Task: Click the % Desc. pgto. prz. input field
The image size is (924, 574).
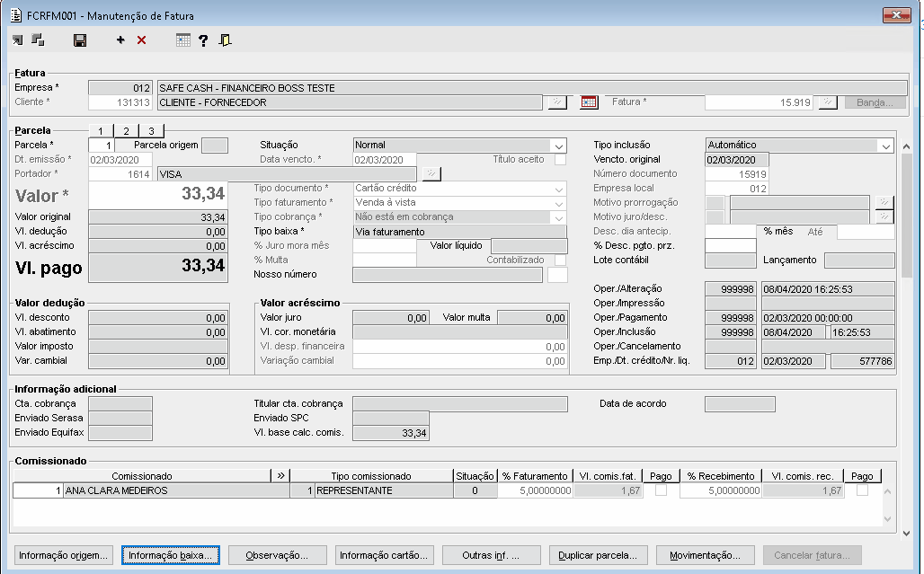Action: tap(731, 246)
